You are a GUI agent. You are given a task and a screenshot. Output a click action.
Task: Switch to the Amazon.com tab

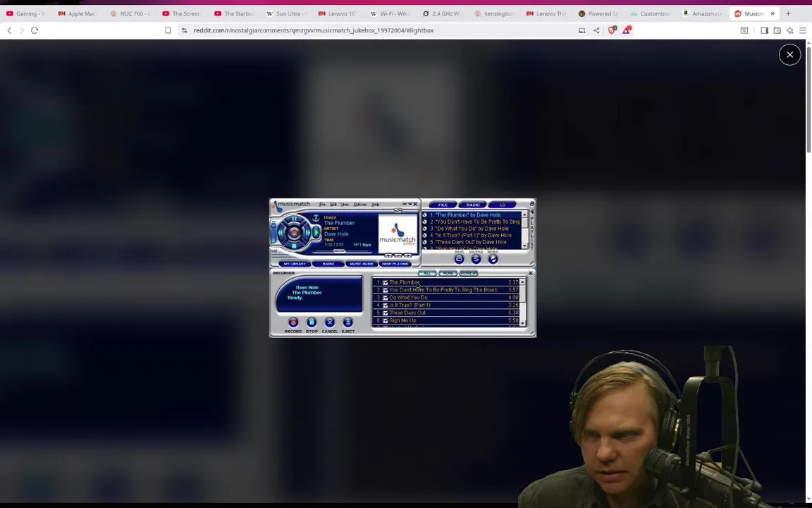coord(702,13)
